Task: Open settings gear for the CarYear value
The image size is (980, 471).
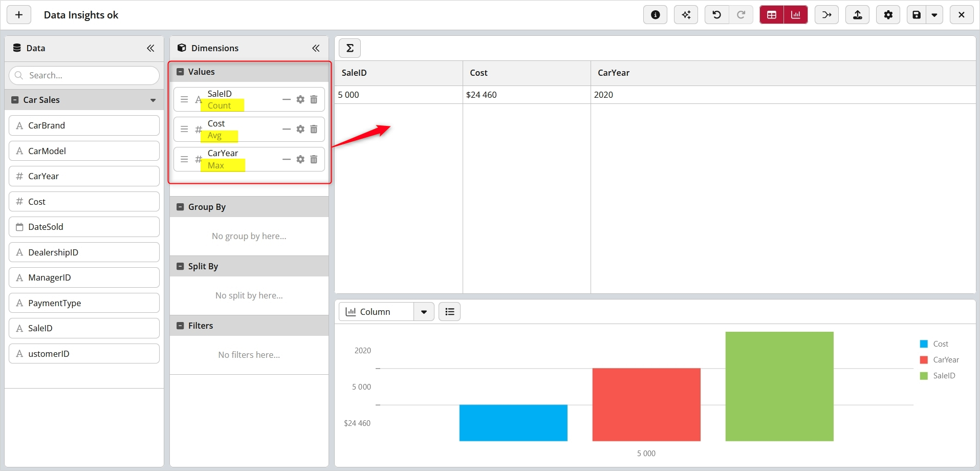Action: tap(300, 159)
